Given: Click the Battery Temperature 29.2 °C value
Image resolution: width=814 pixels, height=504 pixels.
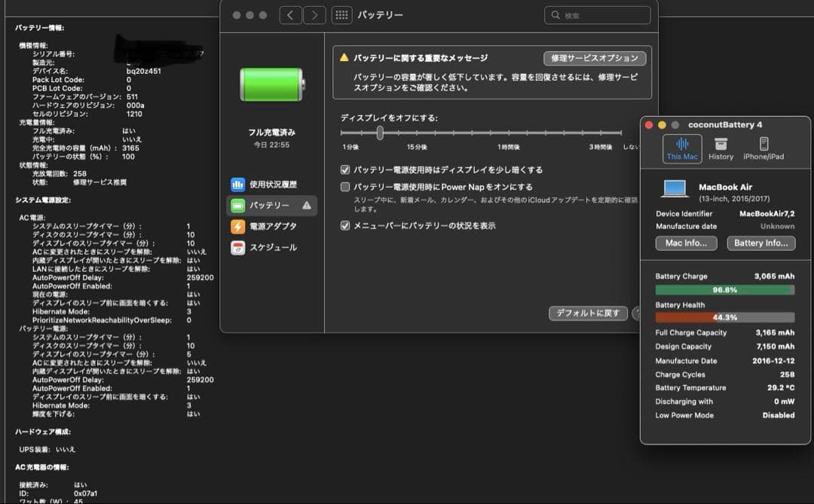Looking at the screenshot, I should (x=781, y=388).
